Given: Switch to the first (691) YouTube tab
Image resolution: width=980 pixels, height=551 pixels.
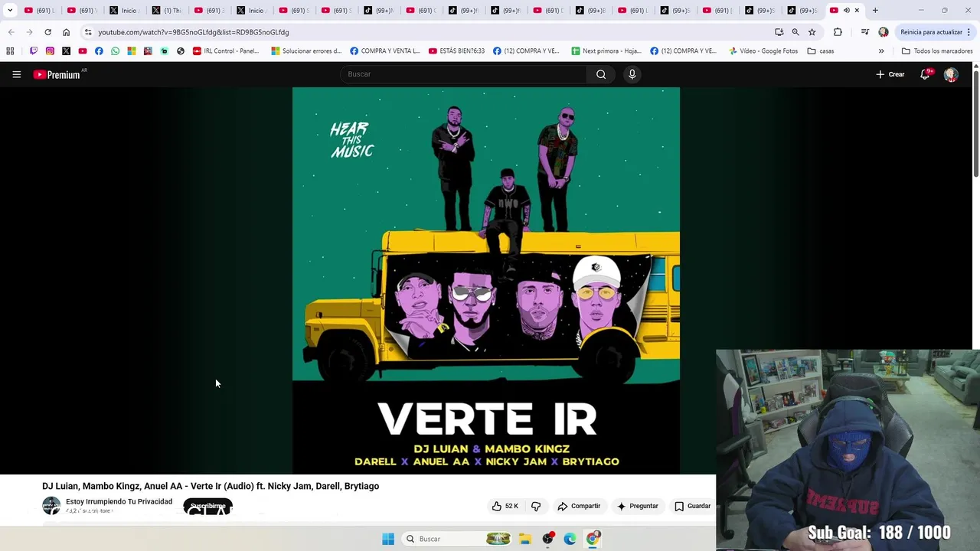Looking at the screenshot, I should coord(38,11).
